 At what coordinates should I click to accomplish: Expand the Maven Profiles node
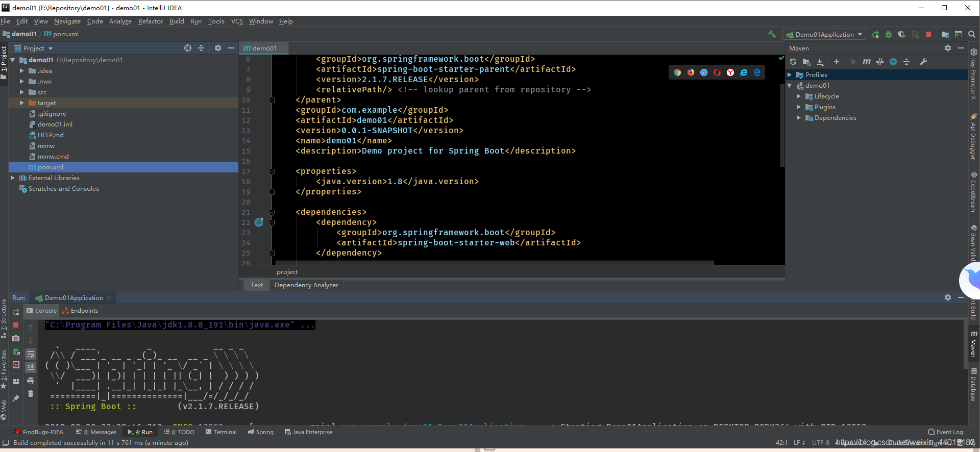(790, 75)
